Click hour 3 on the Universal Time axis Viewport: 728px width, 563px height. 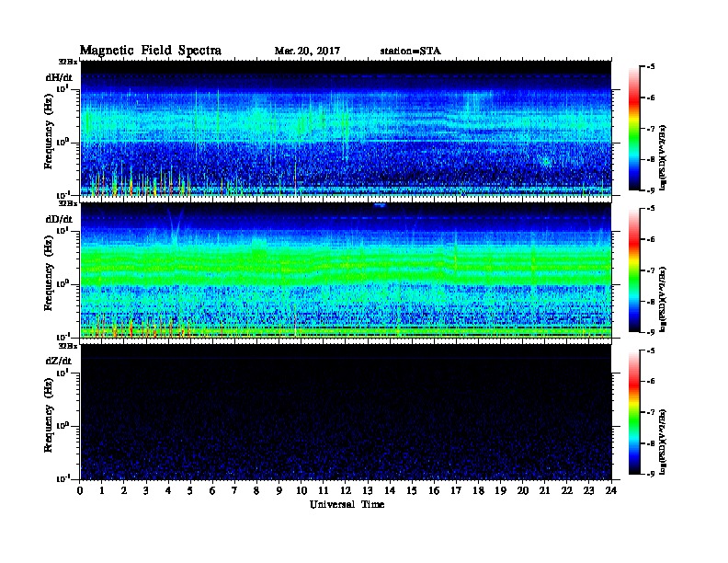point(146,490)
